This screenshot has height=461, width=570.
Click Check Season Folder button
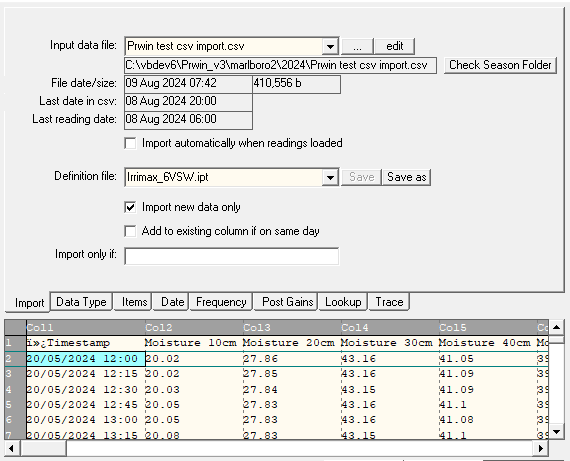click(x=500, y=65)
